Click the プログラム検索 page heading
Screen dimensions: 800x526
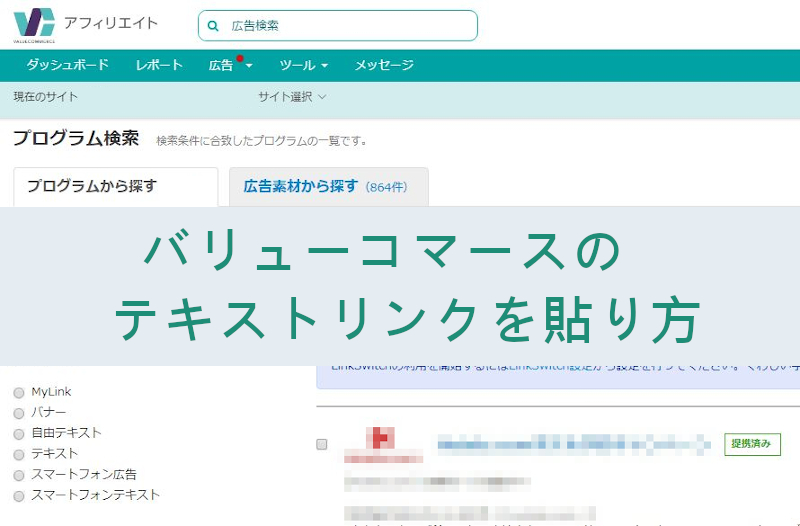coord(76,138)
